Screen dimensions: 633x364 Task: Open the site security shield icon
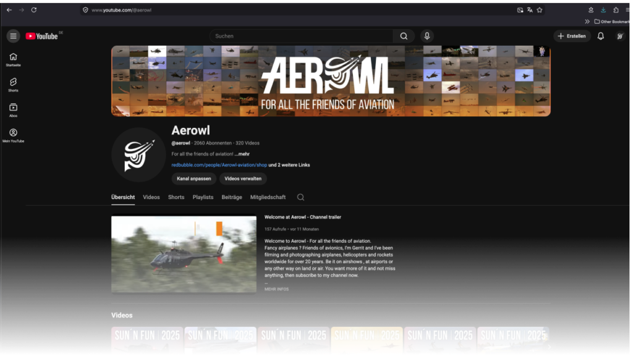pos(85,10)
